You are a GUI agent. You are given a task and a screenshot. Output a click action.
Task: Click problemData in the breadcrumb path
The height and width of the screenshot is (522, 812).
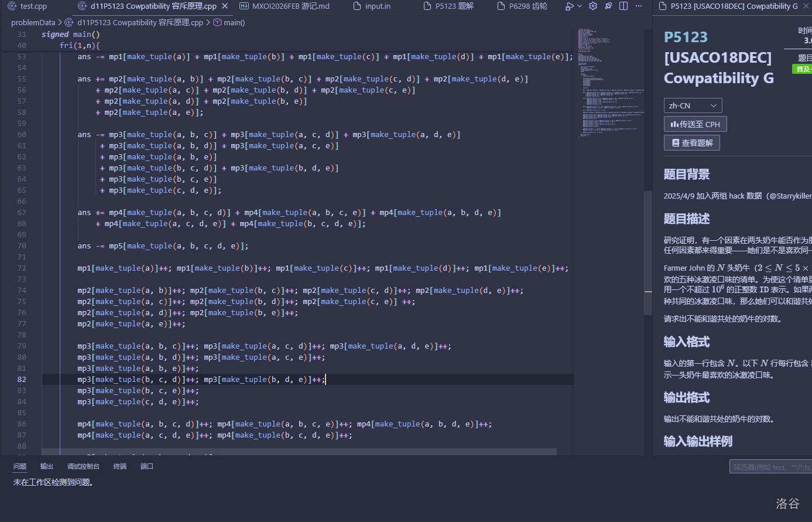pos(33,23)
